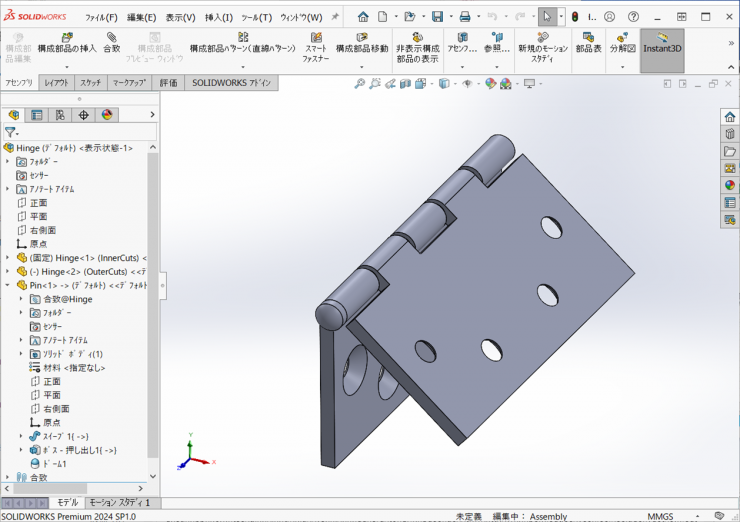Viewport: 740px width, 522px height.
Task: Collapse the Pin<1> tree node
Action: [x=8, y=285]
